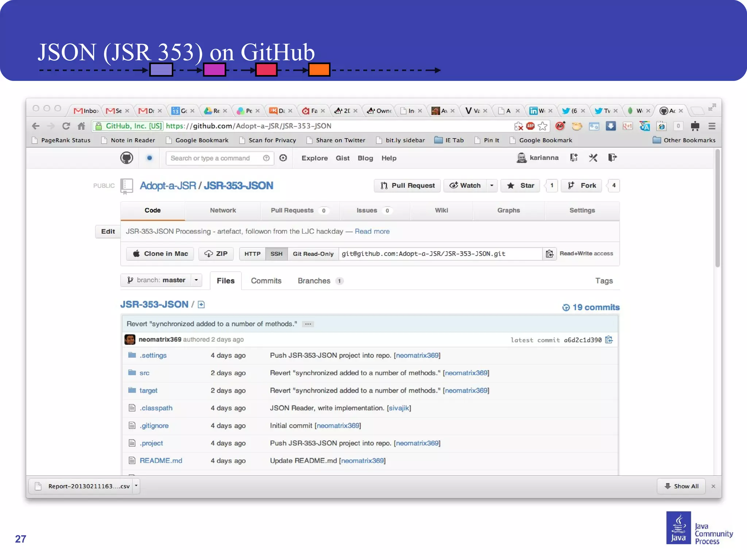
Task: Open the target folder
Action: pos(148,390)
